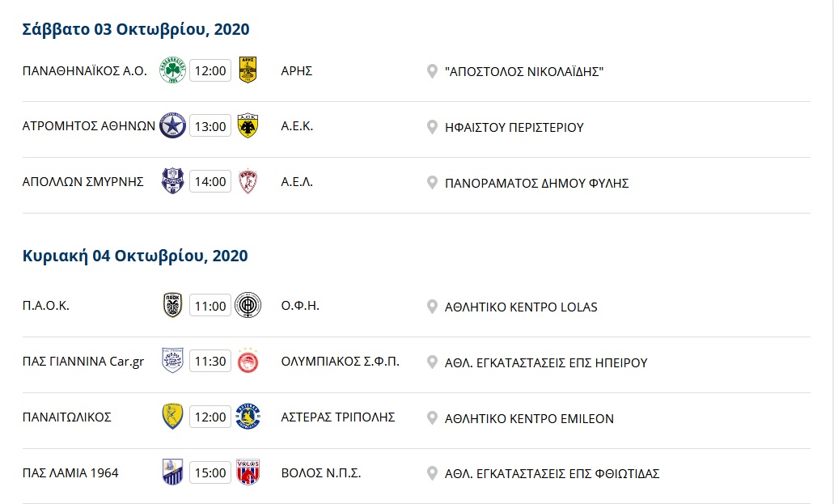Select the Atromitos blue star logo

tap(173, 126)
